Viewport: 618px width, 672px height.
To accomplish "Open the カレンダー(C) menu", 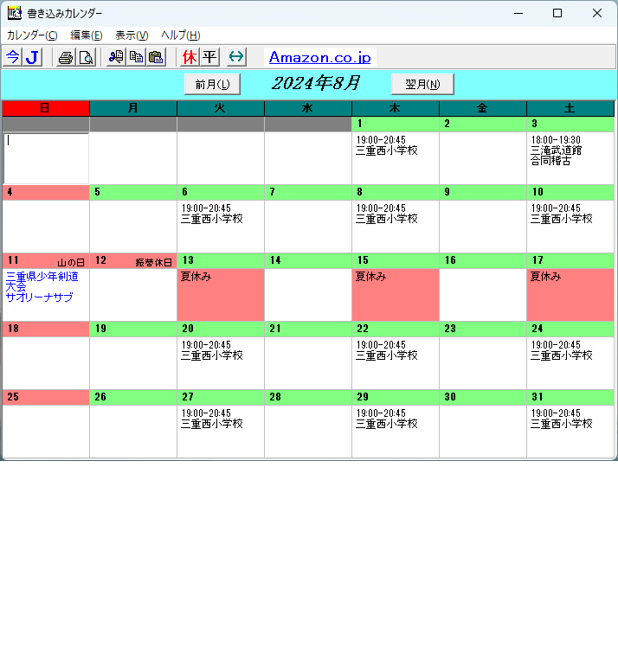I will (x=32, y=35).
